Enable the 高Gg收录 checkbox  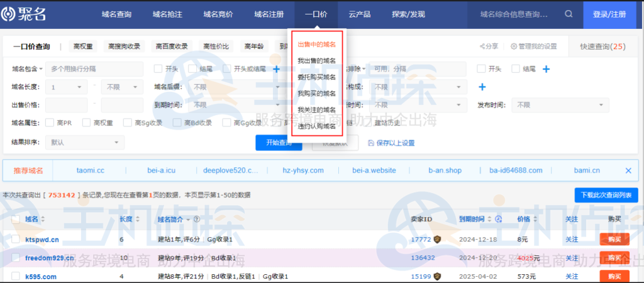tap(226, 123)
